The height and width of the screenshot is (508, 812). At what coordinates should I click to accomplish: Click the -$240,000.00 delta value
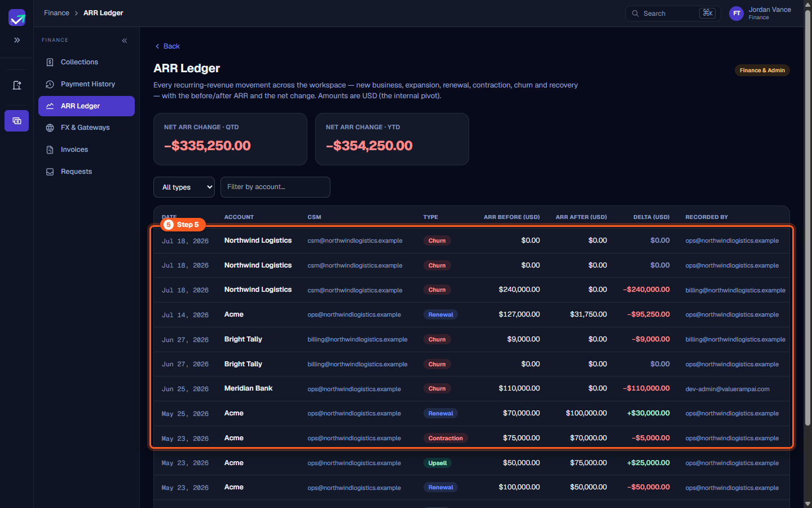click(646, 290)
